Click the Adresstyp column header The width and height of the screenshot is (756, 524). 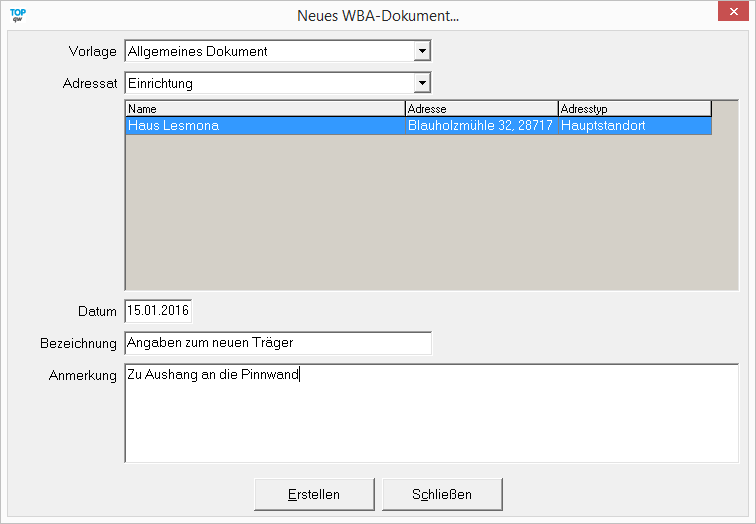tap(634, 108)
